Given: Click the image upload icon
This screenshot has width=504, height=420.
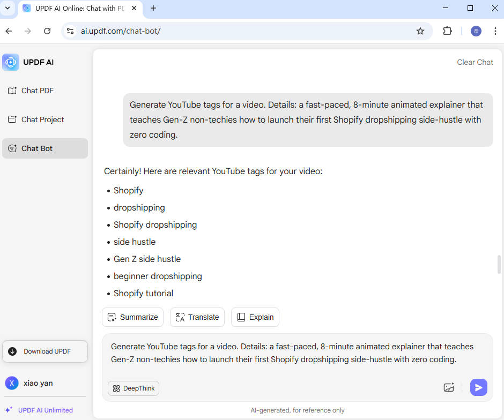Looking at the screenshot, I should 449,387.
